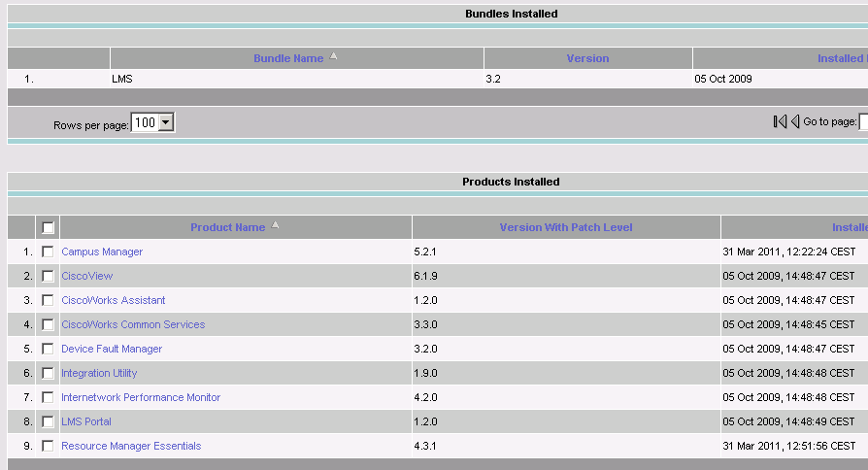Click the Go to page input field
Screen dimensions: 868x470
click(x=863, y=121)
